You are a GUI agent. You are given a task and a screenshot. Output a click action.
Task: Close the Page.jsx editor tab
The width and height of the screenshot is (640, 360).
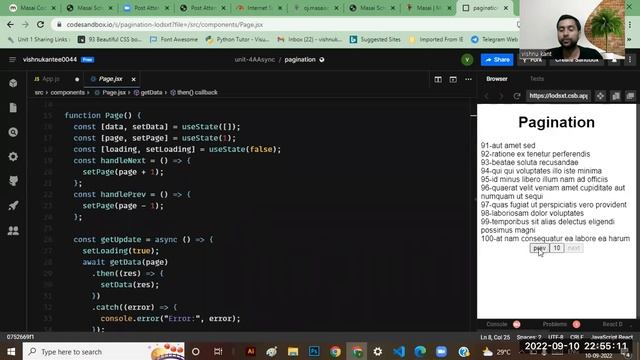pyautogui.click(x=133, y=79)
